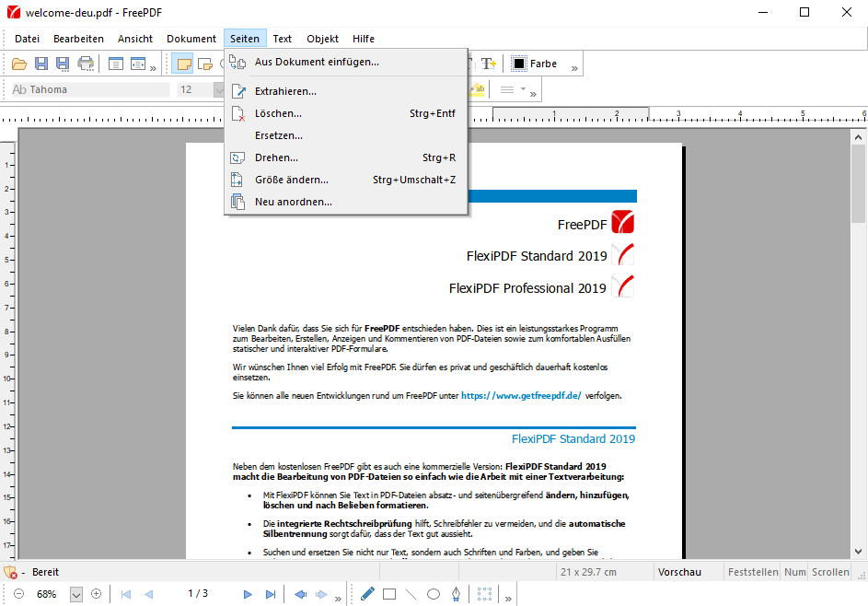Screen dimensions: 868x606
Task: Choose 'Drehen...' from Seiten menu
Action: pos(346,157)
